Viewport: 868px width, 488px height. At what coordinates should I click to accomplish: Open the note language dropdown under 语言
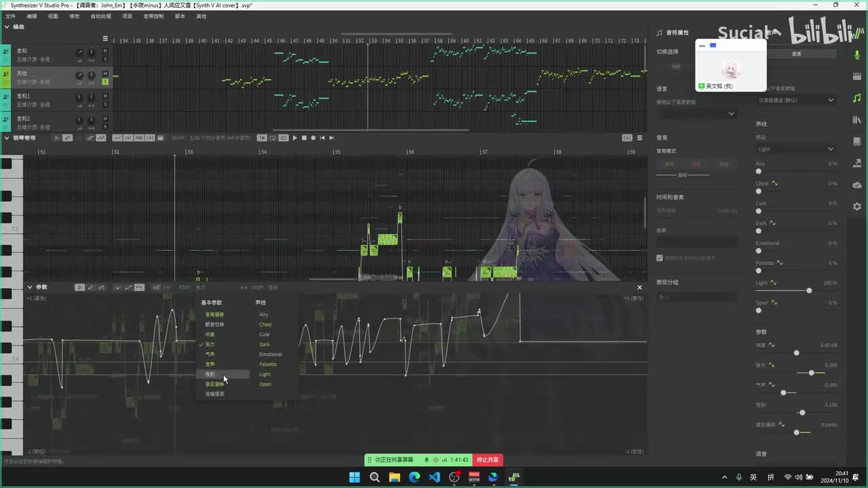click(x=696, y=113)
